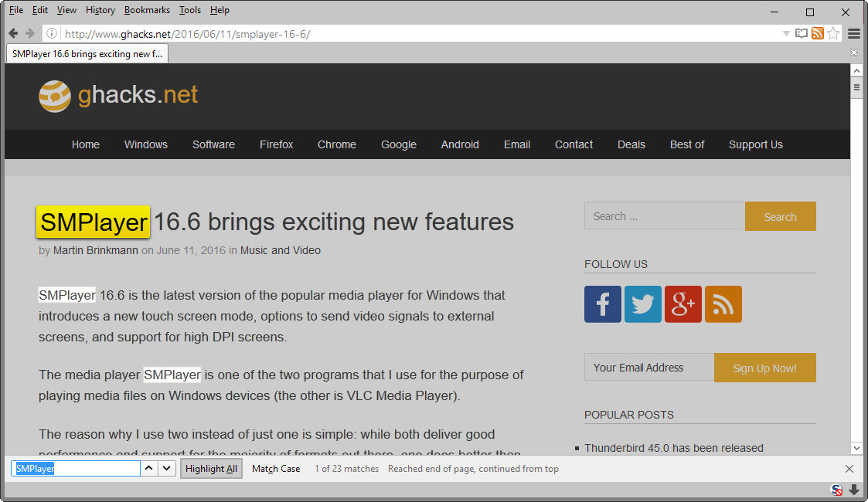The width and height of the screenshot is (868, 502).
Task: Open ghacks Twitter page icon
Action: [643, 304]
